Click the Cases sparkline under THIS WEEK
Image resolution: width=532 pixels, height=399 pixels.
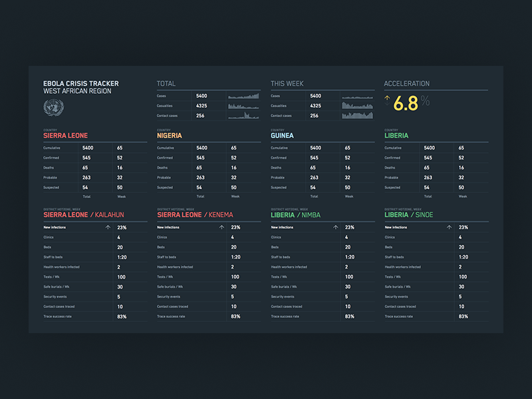click(x=358, y=95)
